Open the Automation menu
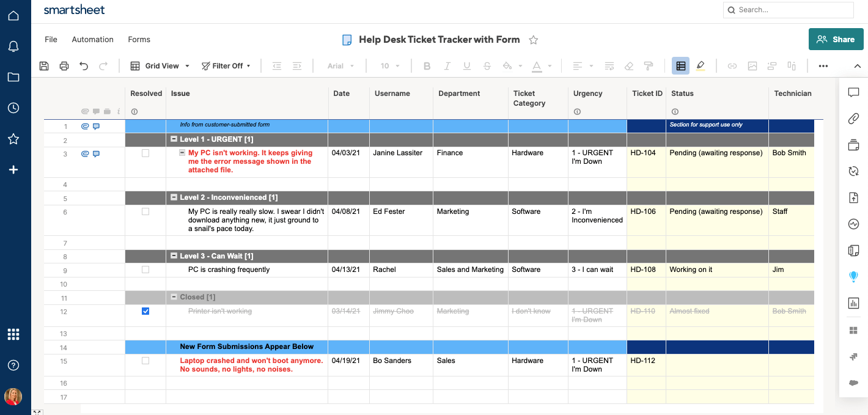The width and height of the screenshot is (868, 415). (x=92, y=40)
